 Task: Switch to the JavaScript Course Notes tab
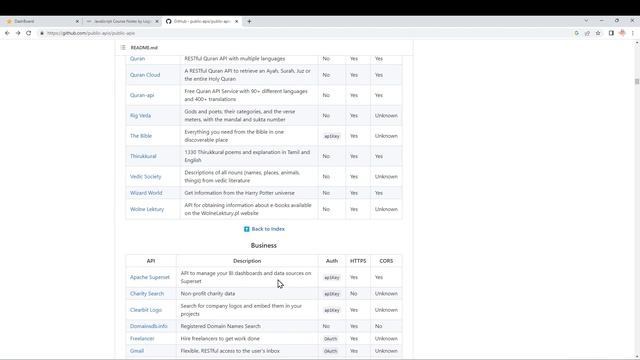[122, 21]
